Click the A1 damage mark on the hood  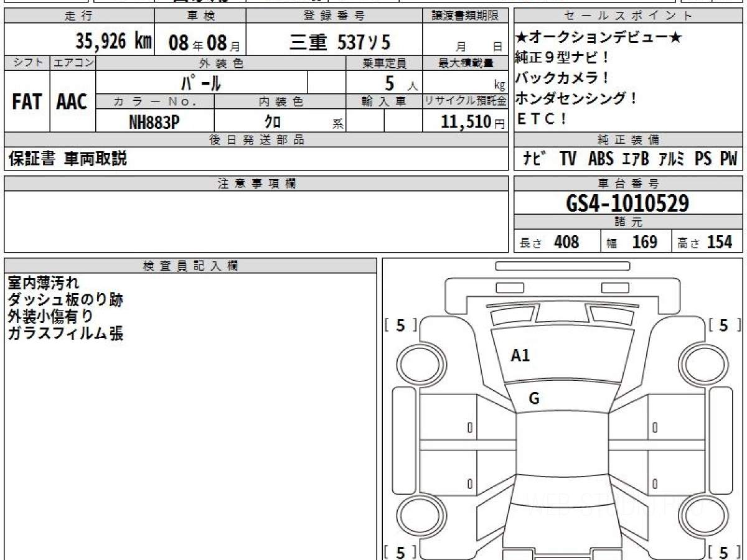pos(520,356)
